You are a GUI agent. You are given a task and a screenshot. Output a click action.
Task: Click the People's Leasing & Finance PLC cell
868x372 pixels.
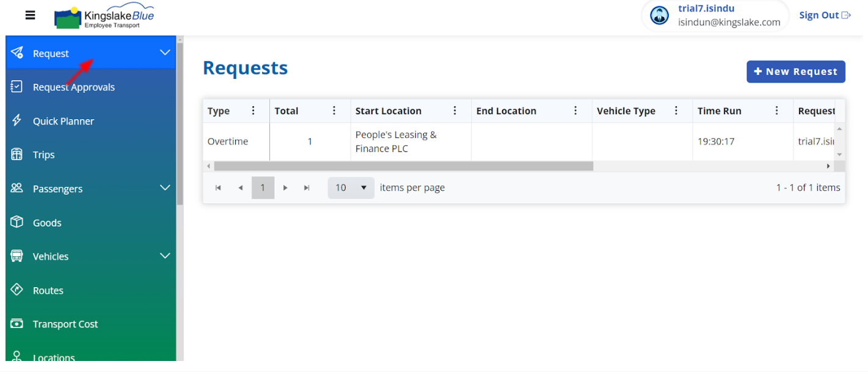pyautogui.click(x=410, y=141)
